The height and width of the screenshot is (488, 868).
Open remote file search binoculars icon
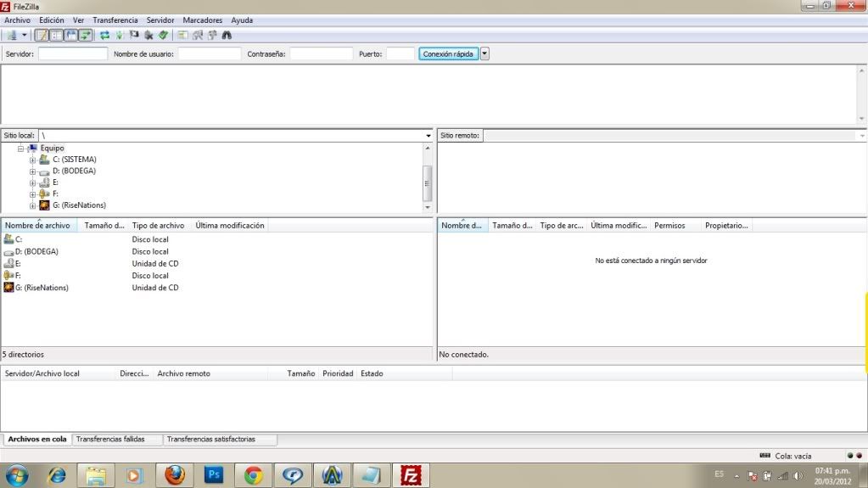227,36
